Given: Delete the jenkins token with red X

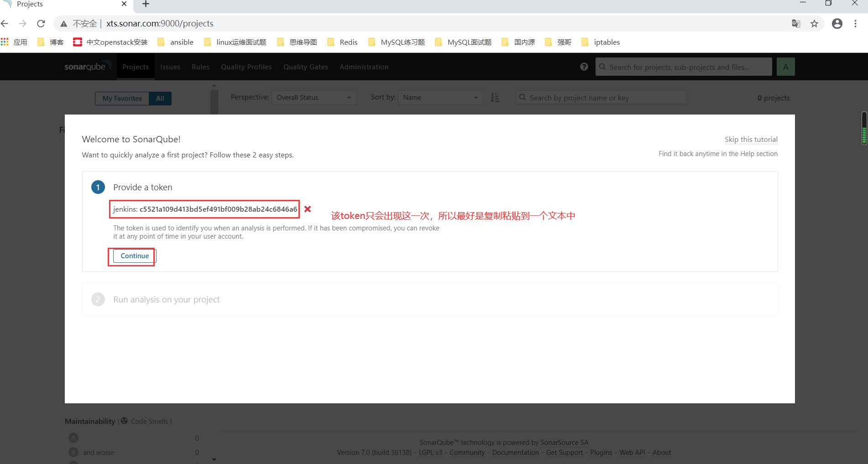Looking at the screenshot, I should pos(308,209).
